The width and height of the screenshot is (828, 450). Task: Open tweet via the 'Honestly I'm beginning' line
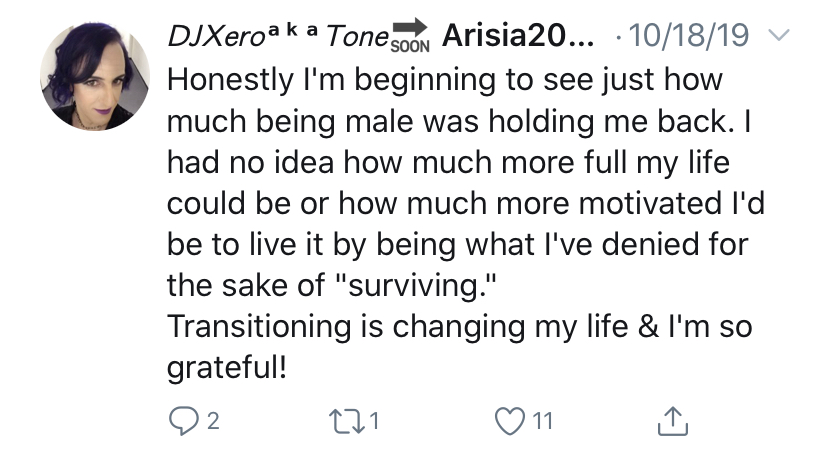pyautogui.click(x=445, y=81)
